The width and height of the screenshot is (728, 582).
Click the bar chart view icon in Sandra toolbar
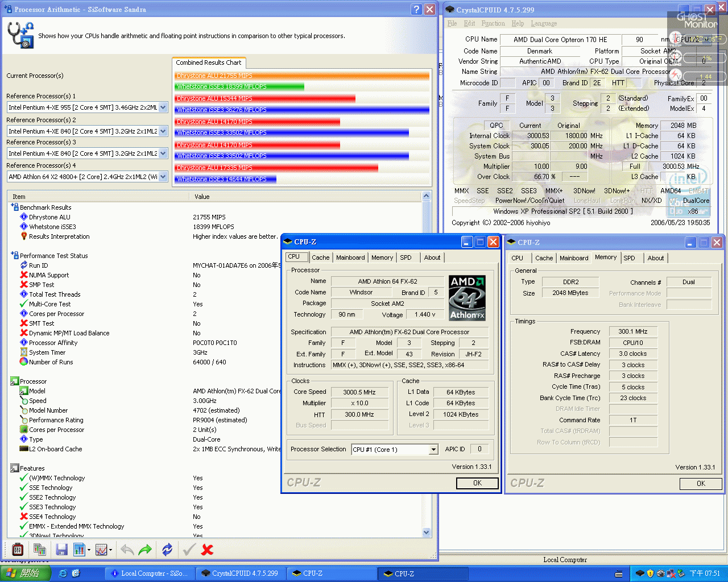click(79, 550)
